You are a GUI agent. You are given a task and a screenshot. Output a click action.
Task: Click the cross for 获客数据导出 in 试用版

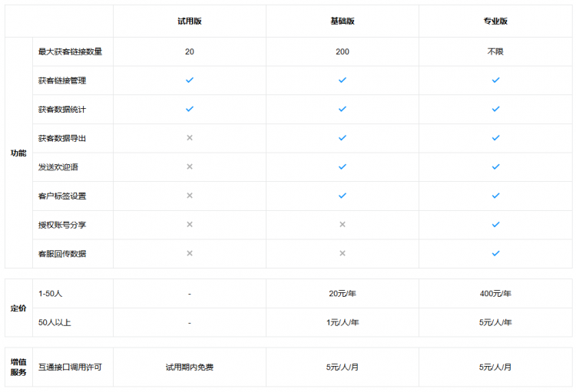point(189,138)
